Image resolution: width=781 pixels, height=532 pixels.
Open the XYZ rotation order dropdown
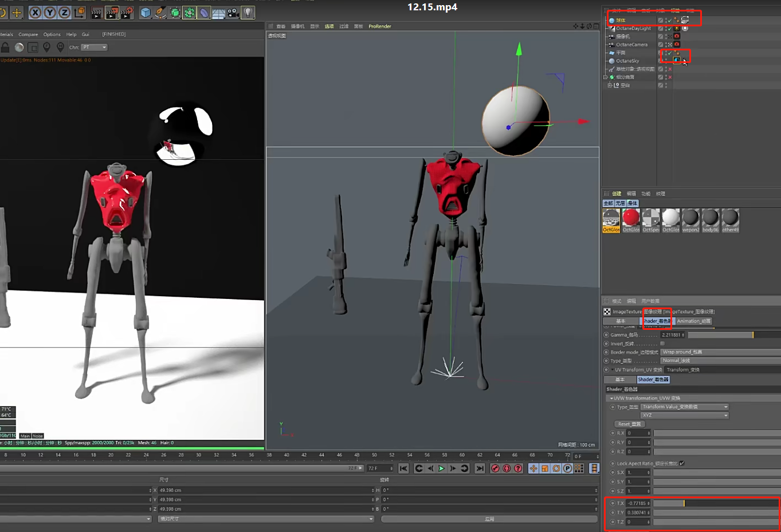pyautogui.click(x=685, y=415)
